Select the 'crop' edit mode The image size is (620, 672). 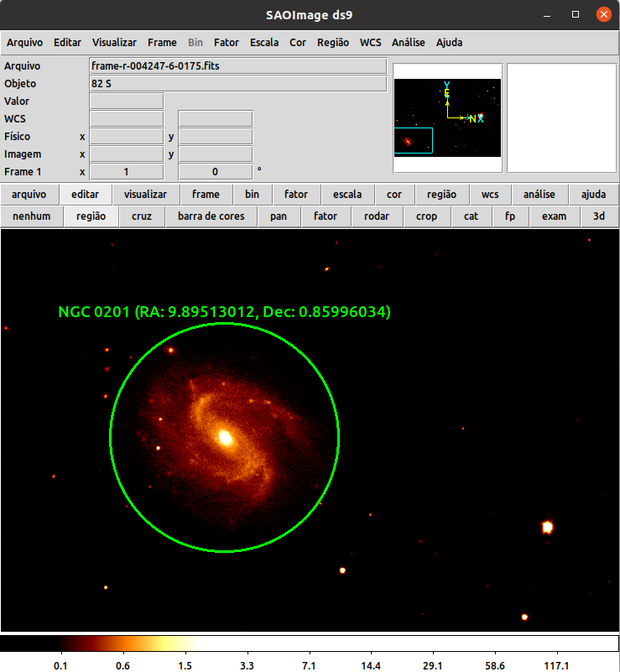(x=426, y=216)
